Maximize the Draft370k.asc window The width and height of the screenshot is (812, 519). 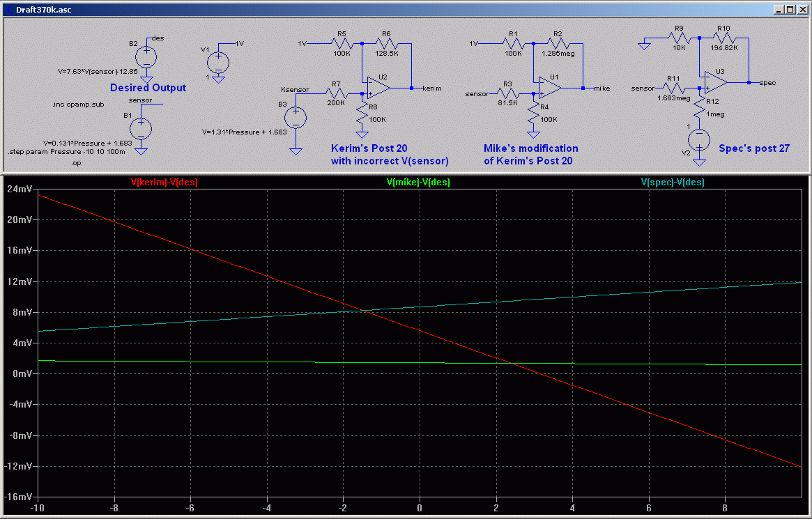click(790, 9)
